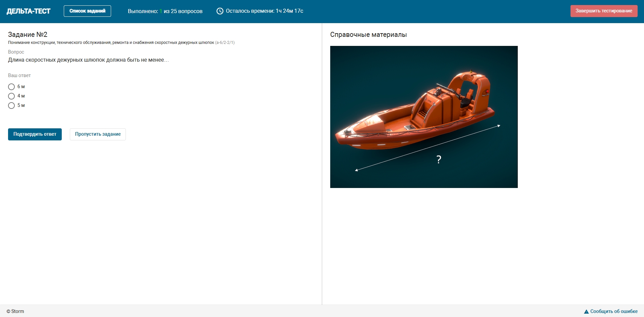Click the clock icon beside the timer
Viewport: 644px width, 317px height.
pyautogui.click(x=220, y=11)
